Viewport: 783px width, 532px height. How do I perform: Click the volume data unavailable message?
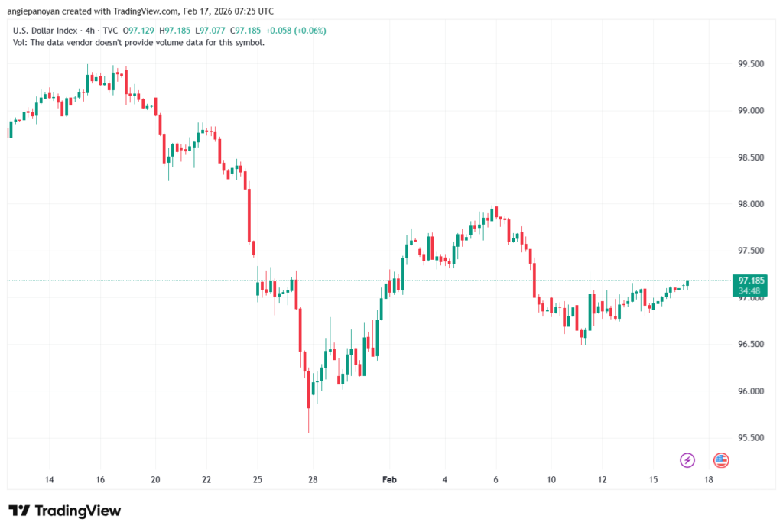(x=139, y=42)
